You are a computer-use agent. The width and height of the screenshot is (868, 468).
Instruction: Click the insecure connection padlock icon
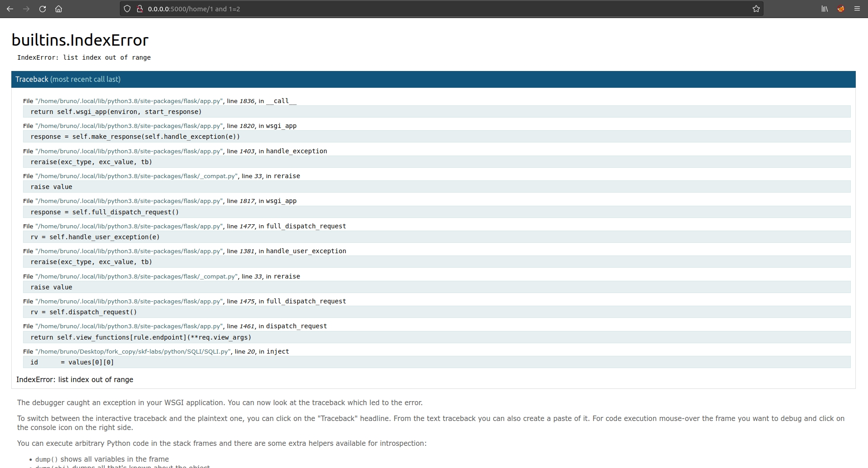click(140, 9)
